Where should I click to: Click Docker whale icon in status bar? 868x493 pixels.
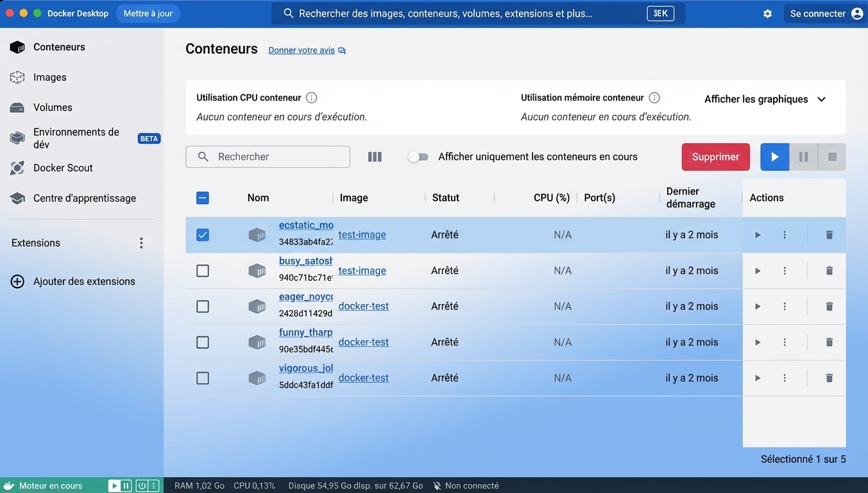click(x=9, y=486)
